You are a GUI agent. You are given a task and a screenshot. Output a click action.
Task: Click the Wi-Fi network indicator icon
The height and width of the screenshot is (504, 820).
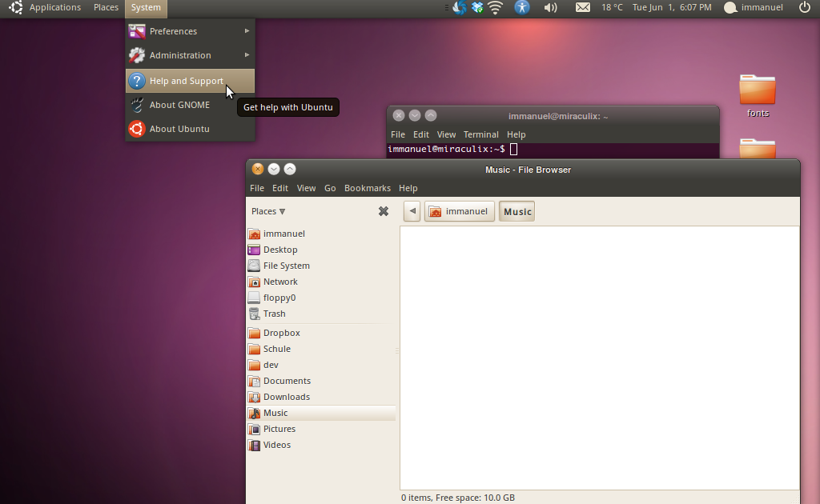pos(495,7)
